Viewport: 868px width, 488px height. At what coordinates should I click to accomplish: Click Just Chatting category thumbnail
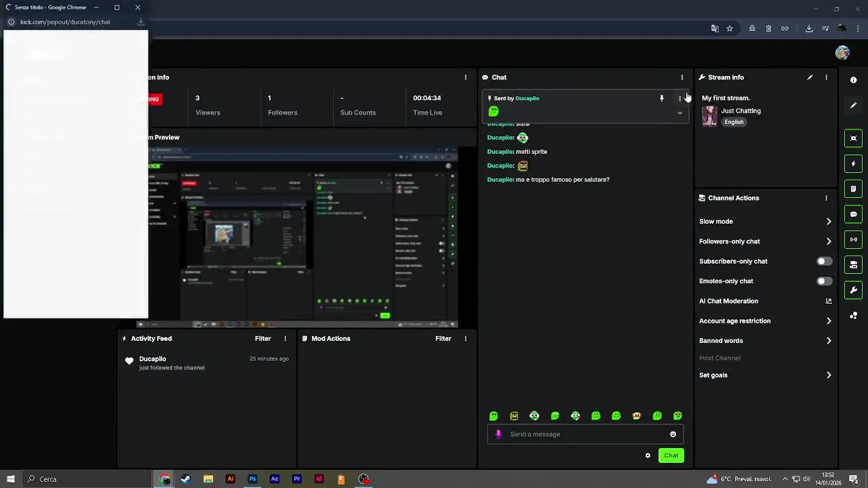pos(709,116)
